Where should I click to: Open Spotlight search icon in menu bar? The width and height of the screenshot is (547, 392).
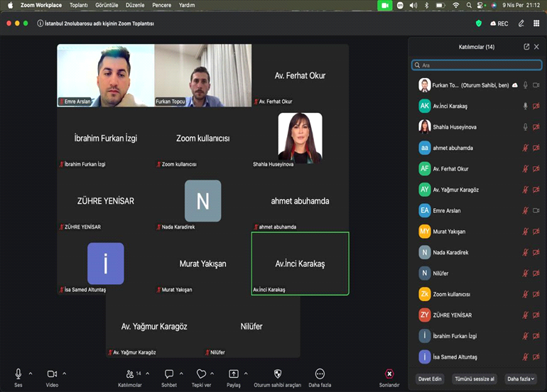469,5
